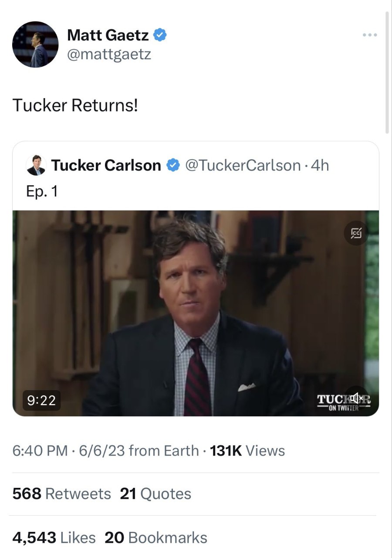Click Matt Gaetz's profile avatar
This screenshot has height=558, width=392.
pyautogui.click(x=35, y=44)
